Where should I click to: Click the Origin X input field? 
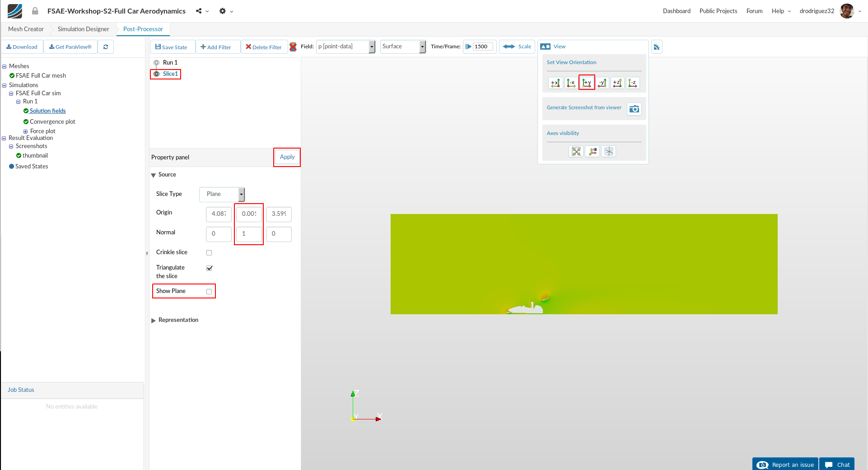point(219,214)
